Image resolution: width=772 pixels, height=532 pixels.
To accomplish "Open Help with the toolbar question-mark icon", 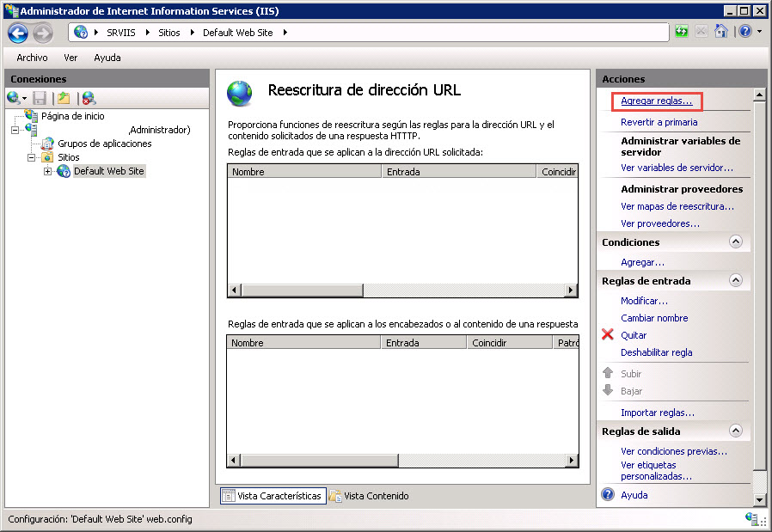I will [x=745, y=32].
